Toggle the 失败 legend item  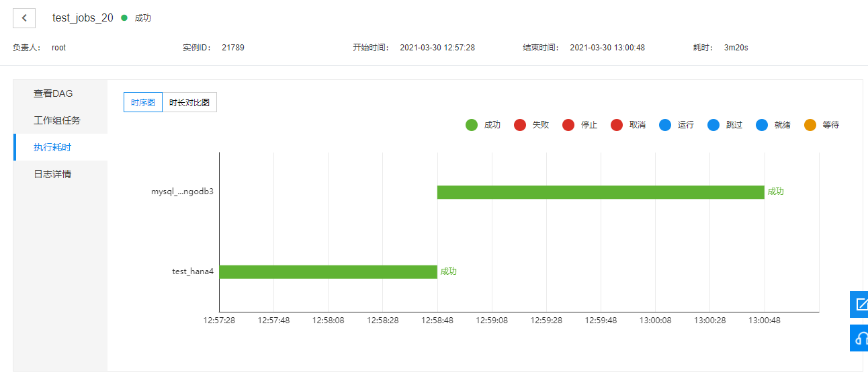531,125
